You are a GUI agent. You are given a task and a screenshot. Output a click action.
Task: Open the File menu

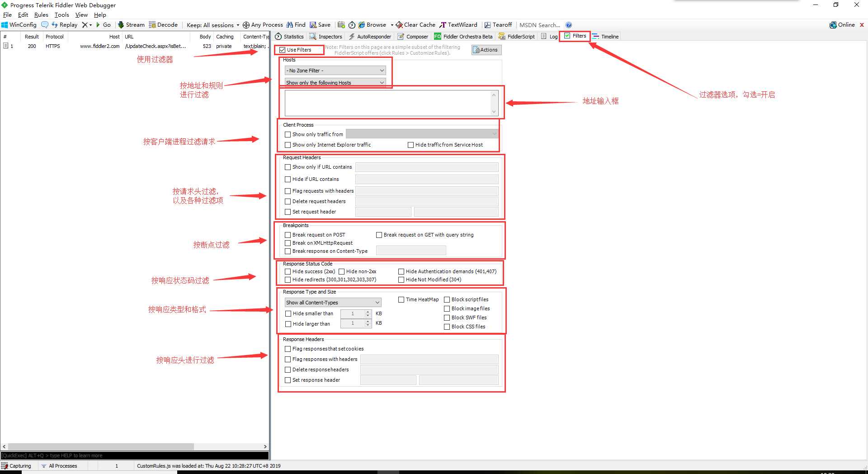coord(7,15)
